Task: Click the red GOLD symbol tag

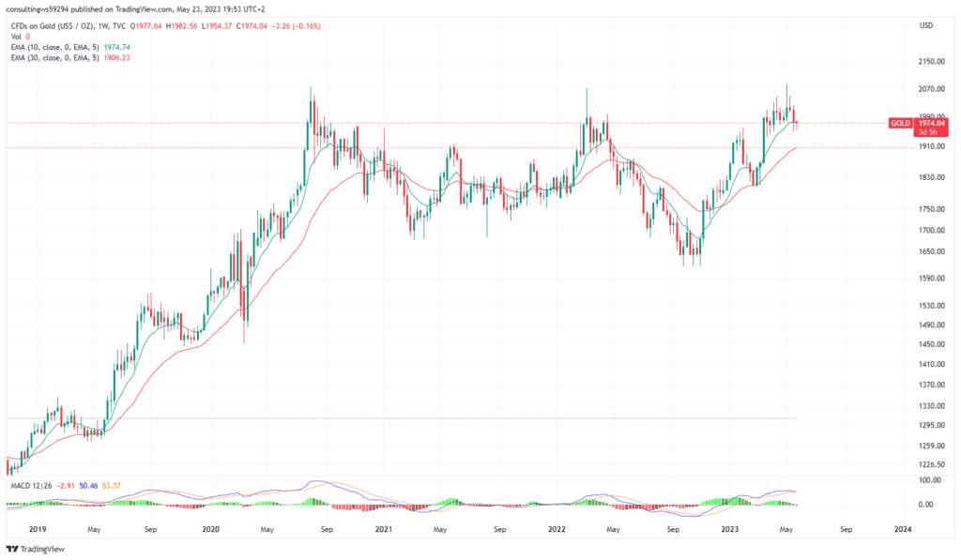Action: (899, 123)
